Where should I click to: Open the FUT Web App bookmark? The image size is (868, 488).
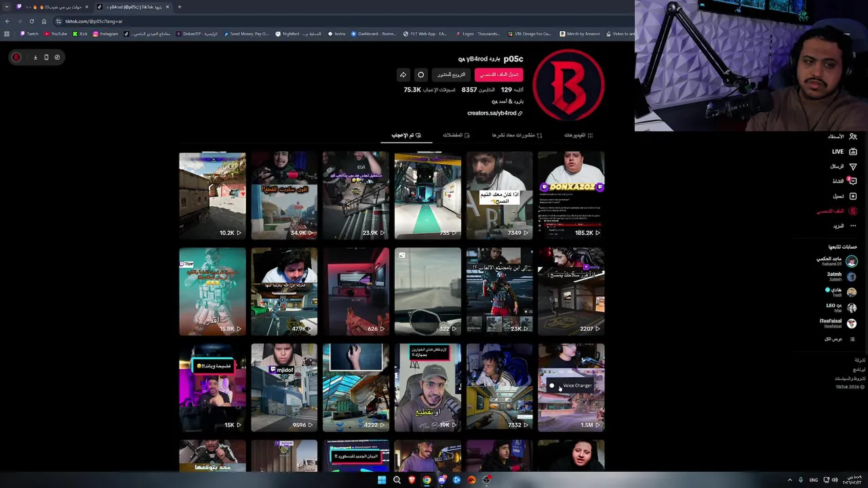(425, 34)
